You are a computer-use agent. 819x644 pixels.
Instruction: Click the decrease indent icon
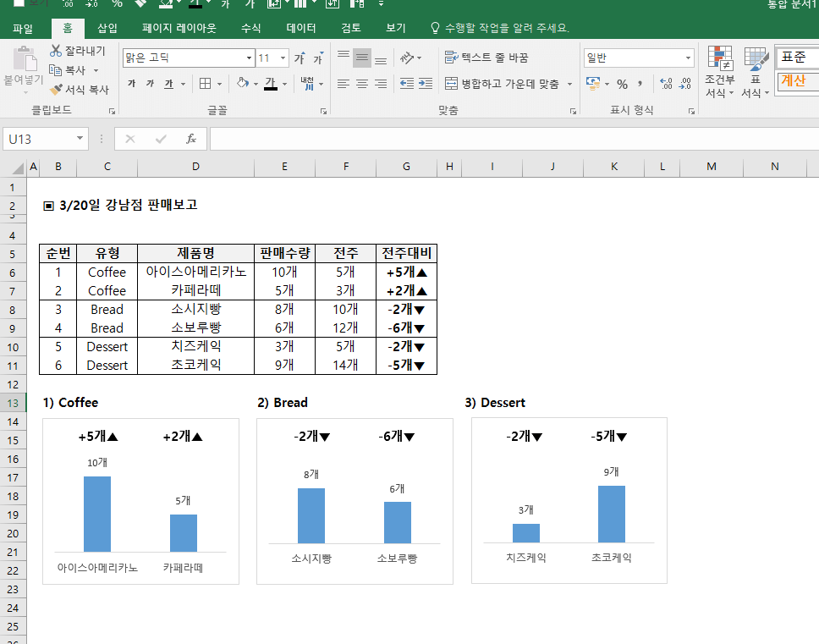[x=407, y=84]
